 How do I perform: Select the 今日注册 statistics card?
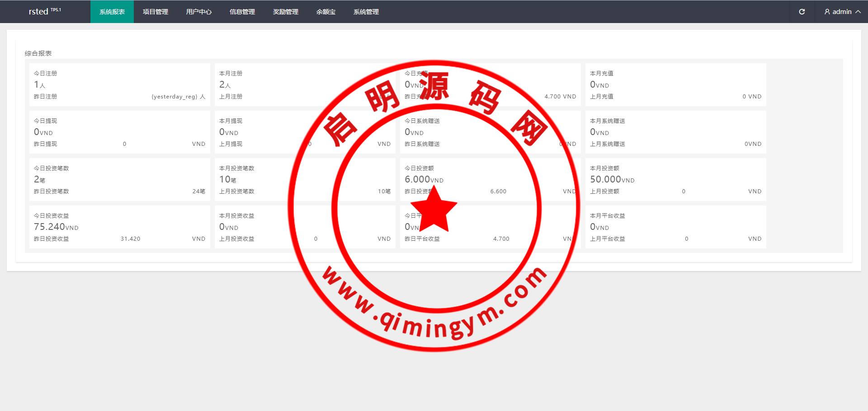pos(119,85)
